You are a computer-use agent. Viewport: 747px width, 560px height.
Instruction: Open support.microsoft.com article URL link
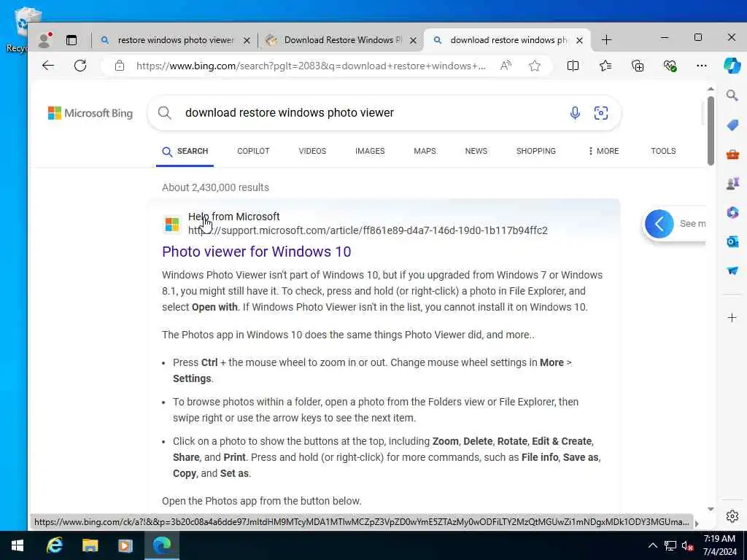coord(368,230)
